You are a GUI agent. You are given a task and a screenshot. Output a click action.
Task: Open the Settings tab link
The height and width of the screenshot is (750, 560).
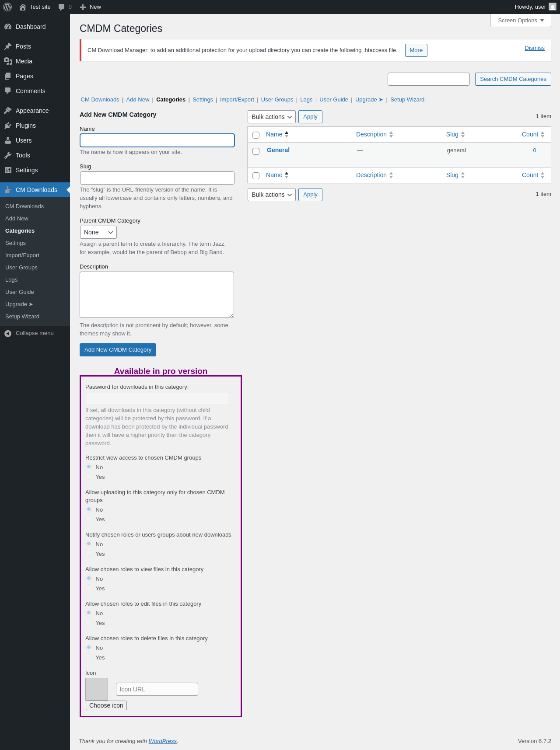point(203,100)
